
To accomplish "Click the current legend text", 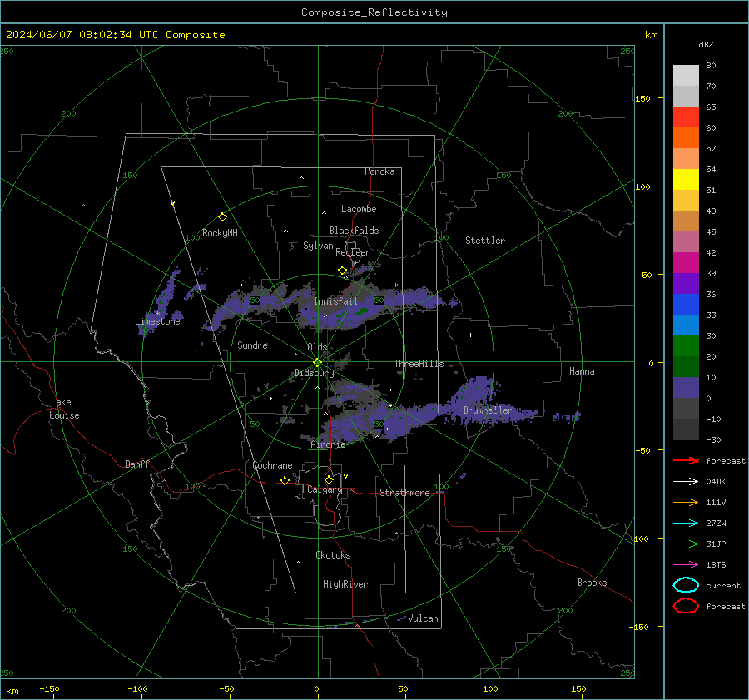I will (x=723, y=585).
